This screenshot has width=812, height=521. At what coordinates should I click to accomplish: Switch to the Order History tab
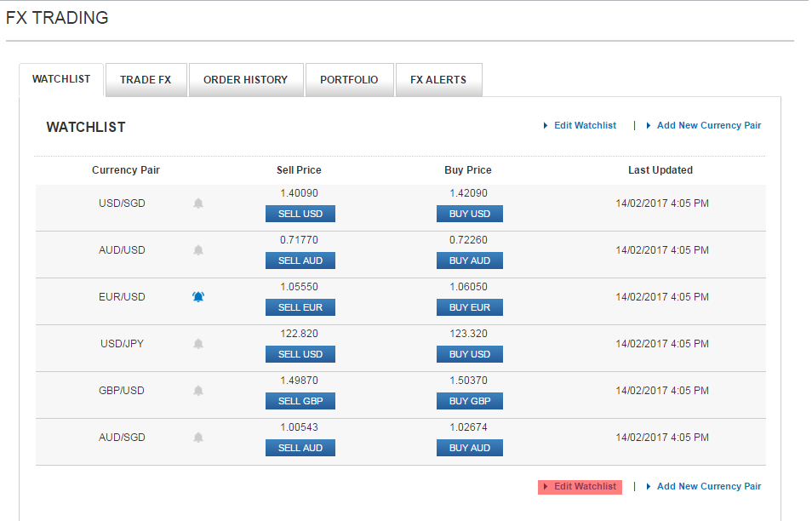point(245,80)
